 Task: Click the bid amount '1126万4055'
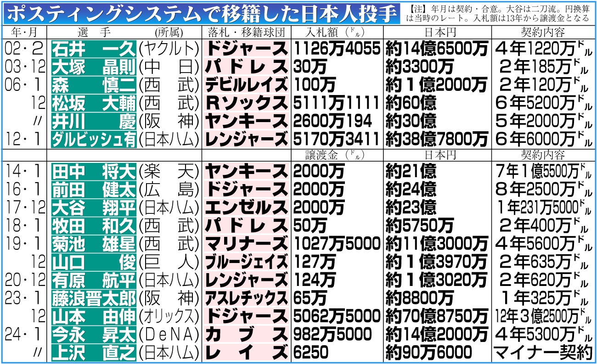pos(337,50)
